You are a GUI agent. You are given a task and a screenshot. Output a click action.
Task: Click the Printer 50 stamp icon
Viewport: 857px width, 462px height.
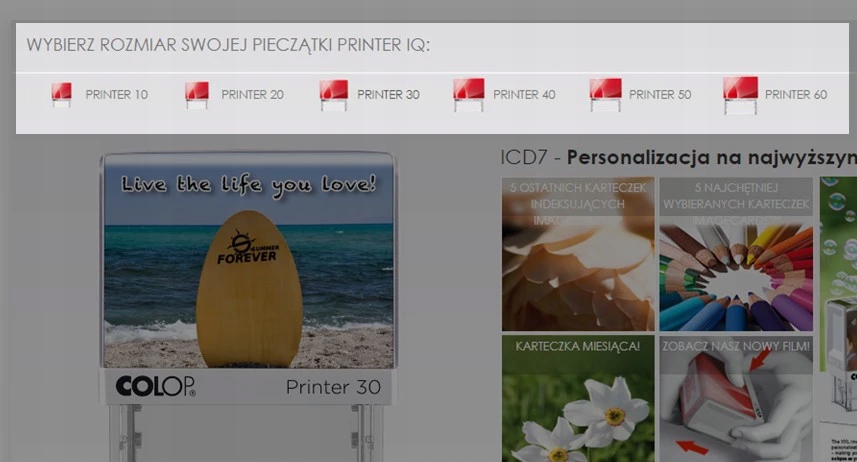click(605, 95)
